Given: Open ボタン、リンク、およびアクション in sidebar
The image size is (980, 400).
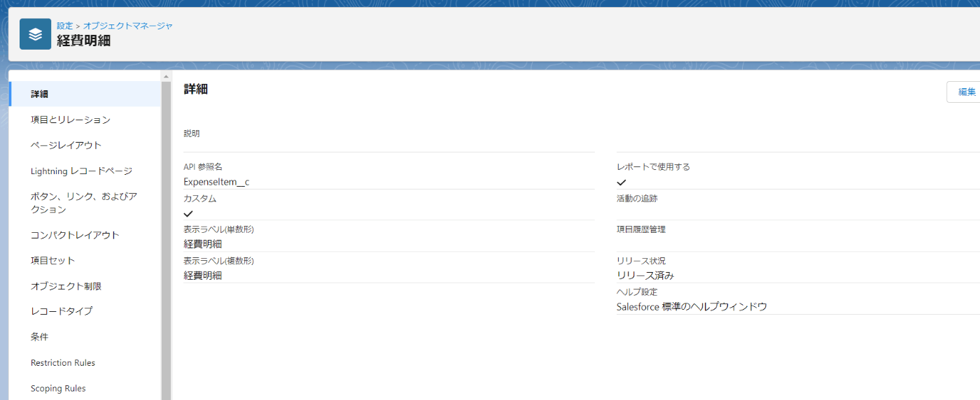Looking at the screenshot, I should [85, 203].
